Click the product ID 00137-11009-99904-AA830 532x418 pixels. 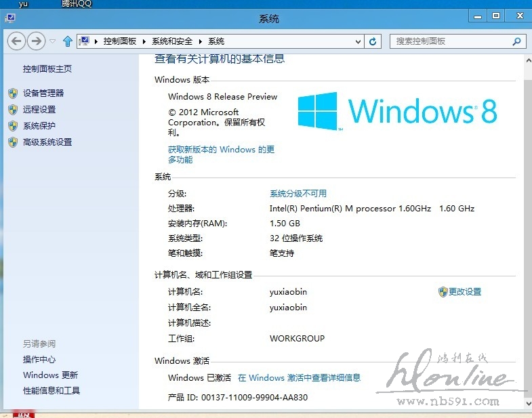[254, 397]
